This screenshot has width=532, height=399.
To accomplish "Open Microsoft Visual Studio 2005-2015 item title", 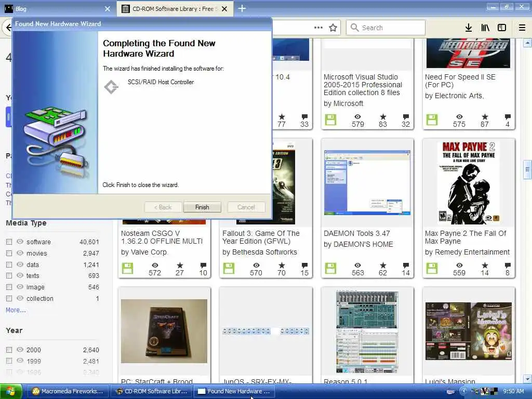I will pos(363,85).
